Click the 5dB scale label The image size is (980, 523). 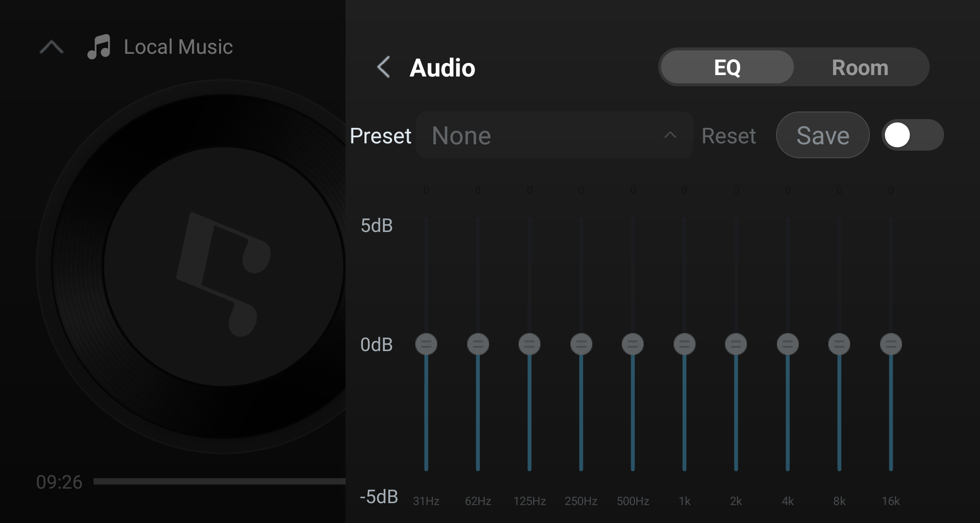point(377,226)
